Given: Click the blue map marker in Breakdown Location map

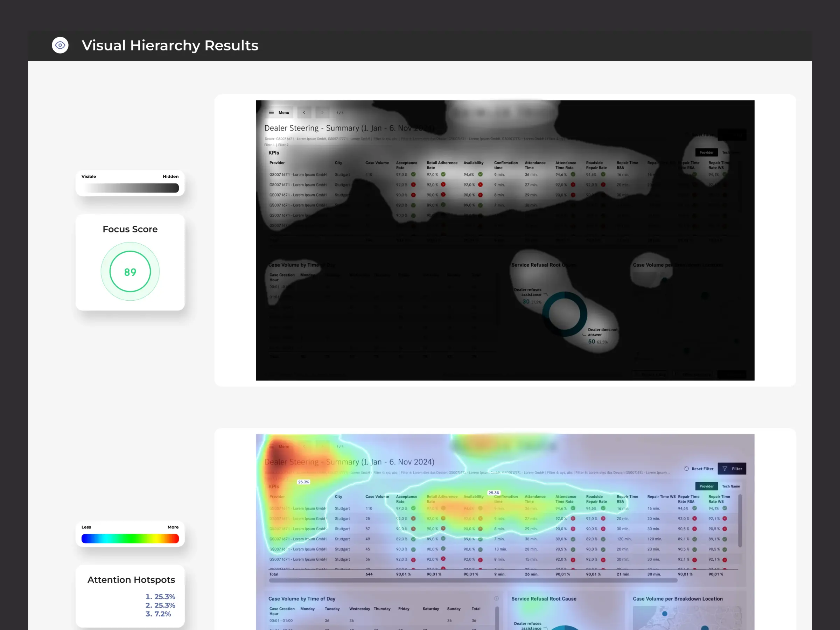Looking at the screenshot, I should (665, 614).
